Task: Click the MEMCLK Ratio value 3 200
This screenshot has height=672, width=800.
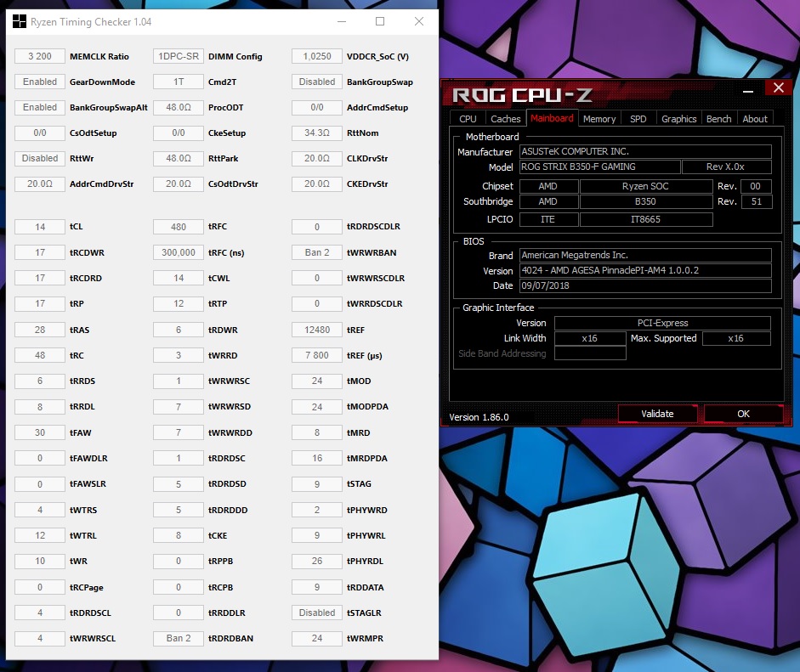Action: coord(40,56)
